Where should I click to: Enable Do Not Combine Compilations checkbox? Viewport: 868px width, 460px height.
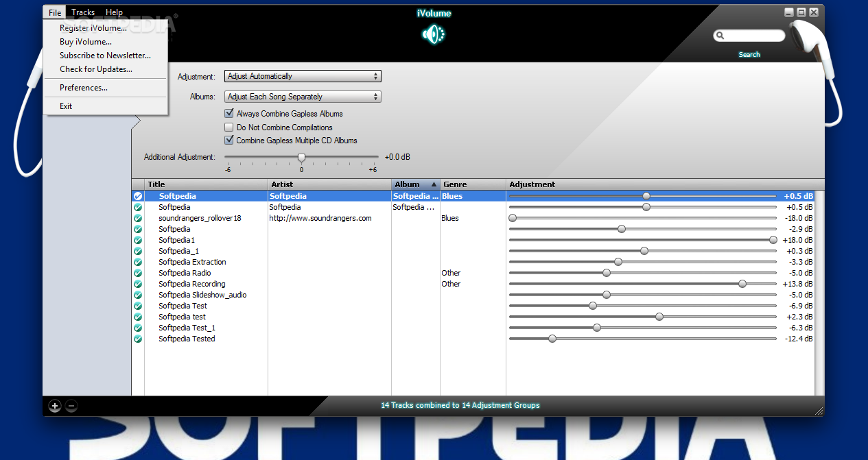click(229, 128)
